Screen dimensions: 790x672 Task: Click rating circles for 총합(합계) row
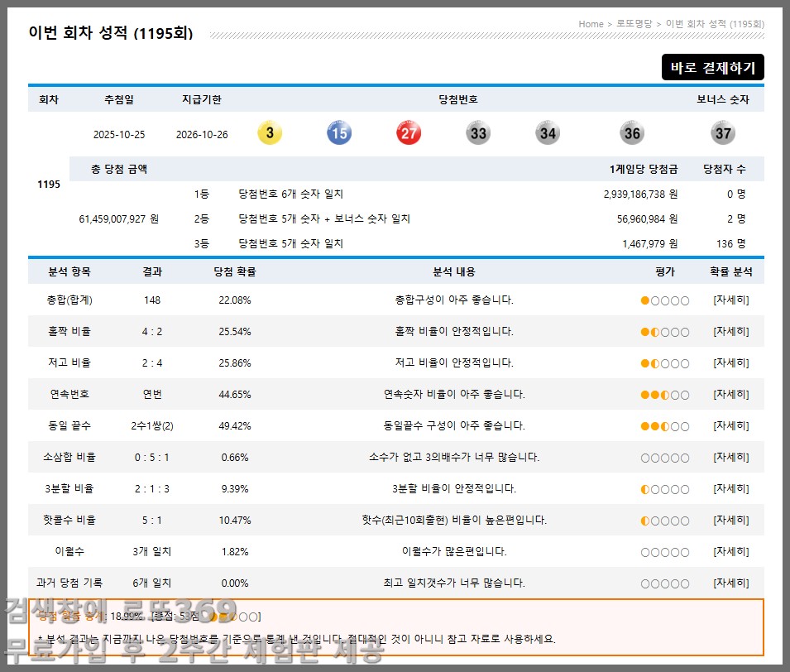(665, 300)
